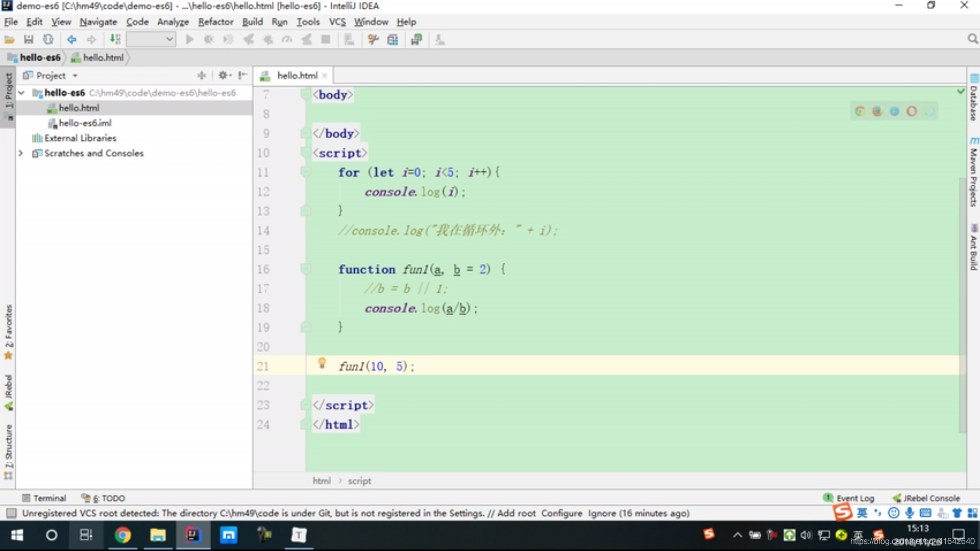Select hello.html in the project tree
Screen dimensions: 980x551
tap(79, 108)
